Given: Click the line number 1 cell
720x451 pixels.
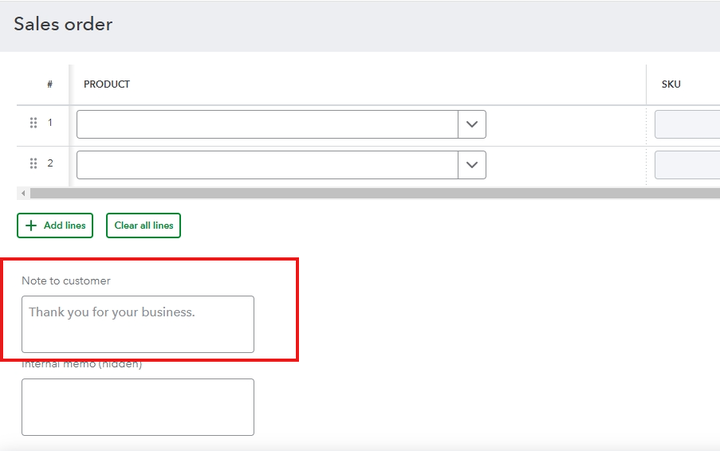Looking at the screenshot, I should (x=50, y=123).
